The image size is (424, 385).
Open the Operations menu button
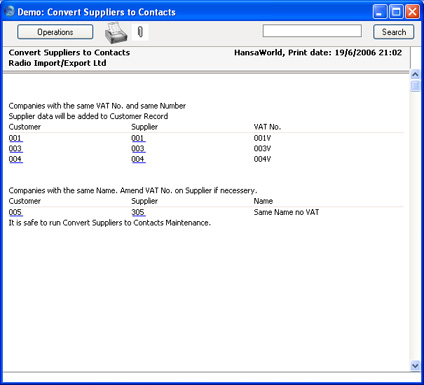(x=55, y=32)
